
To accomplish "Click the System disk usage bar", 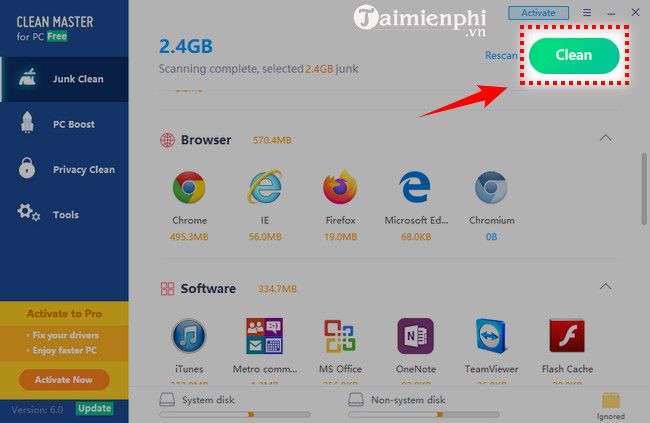I will point(235,414).
